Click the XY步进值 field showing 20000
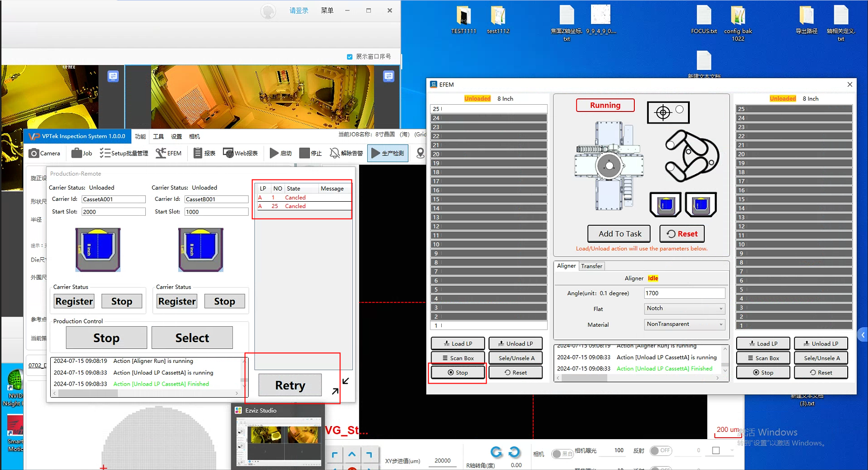This screenshot has height=470, width=868. (x=443, y=461)
